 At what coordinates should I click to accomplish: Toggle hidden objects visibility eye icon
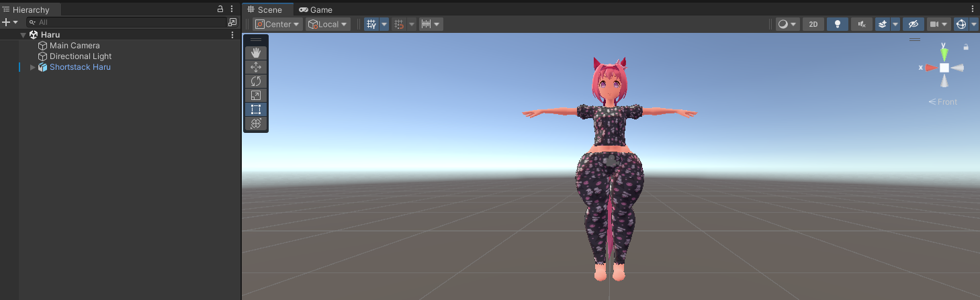[912, 24]
